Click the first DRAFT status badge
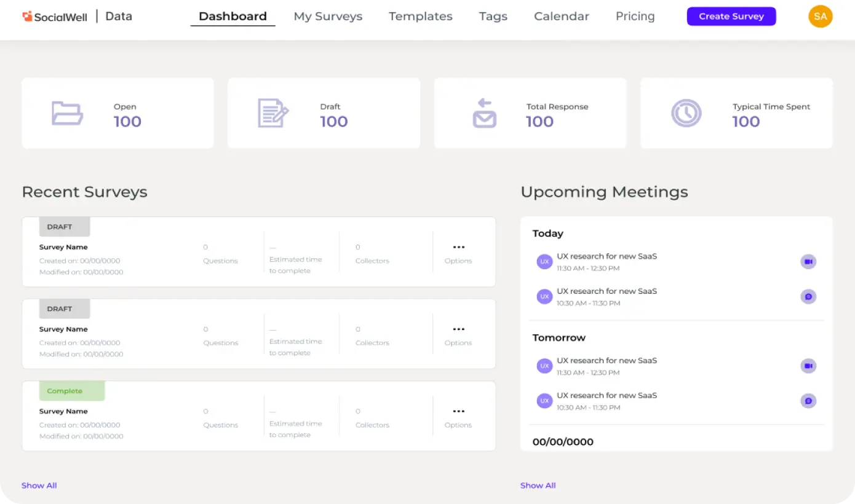This screenshot has height=504, width=855. click(65, 227)
